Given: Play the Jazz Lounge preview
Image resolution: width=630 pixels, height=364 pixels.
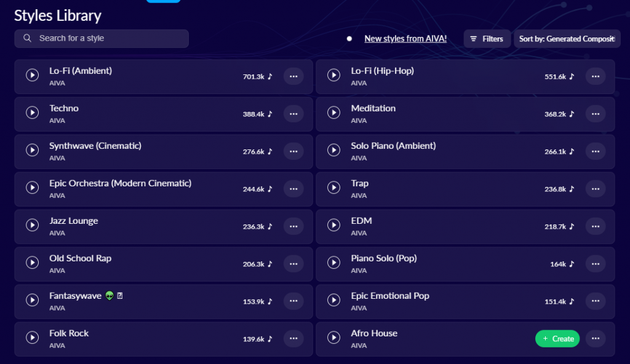Looking at the screenshot, I should 32,225.
